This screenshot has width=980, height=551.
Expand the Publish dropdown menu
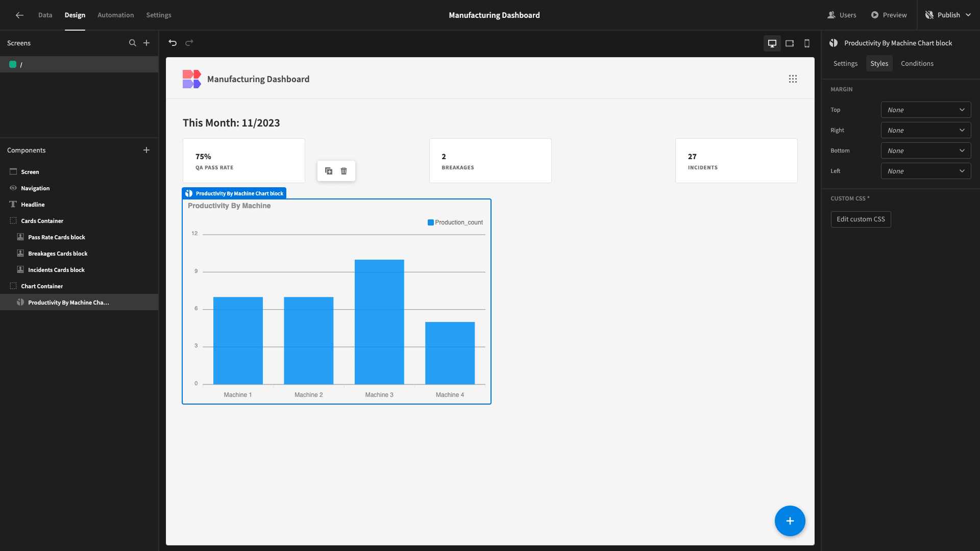tap(968, 15)
